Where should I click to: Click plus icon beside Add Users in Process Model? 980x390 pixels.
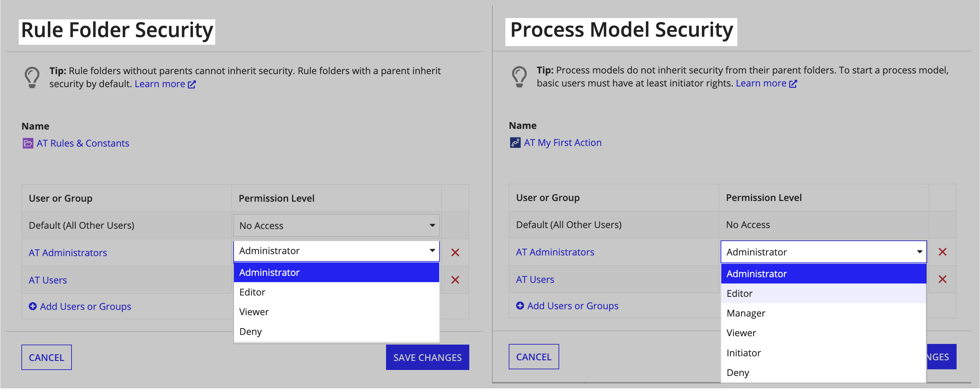(x=520, y=305)
